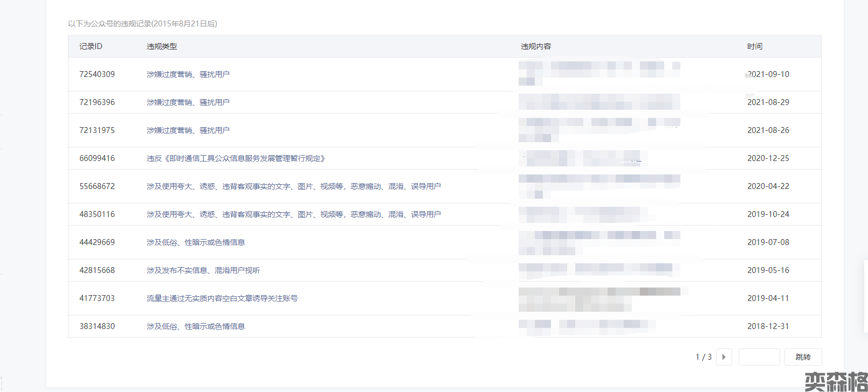Click the 违规类型 column header
The image size is (868, 392).
click(162, 46)
